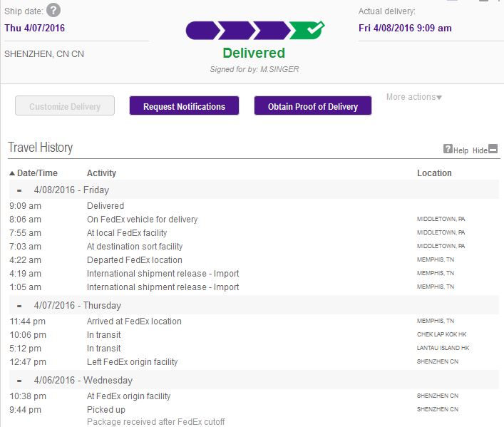Open the More actions dropdown
The image size is (504, 427).
413,97
